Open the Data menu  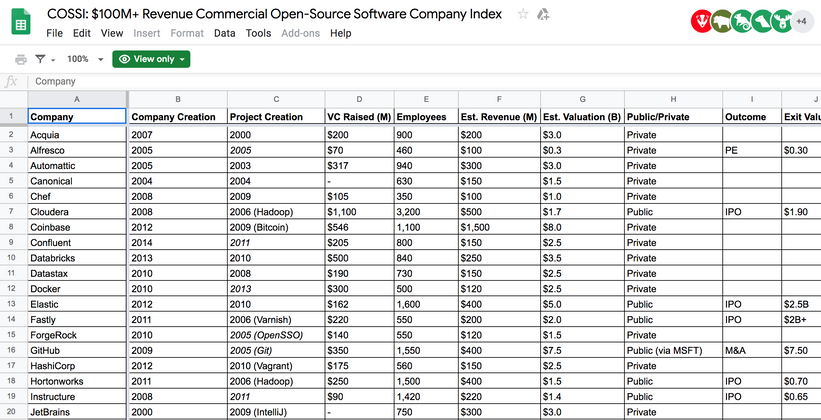pyautogui.click(x=224, y=33)
